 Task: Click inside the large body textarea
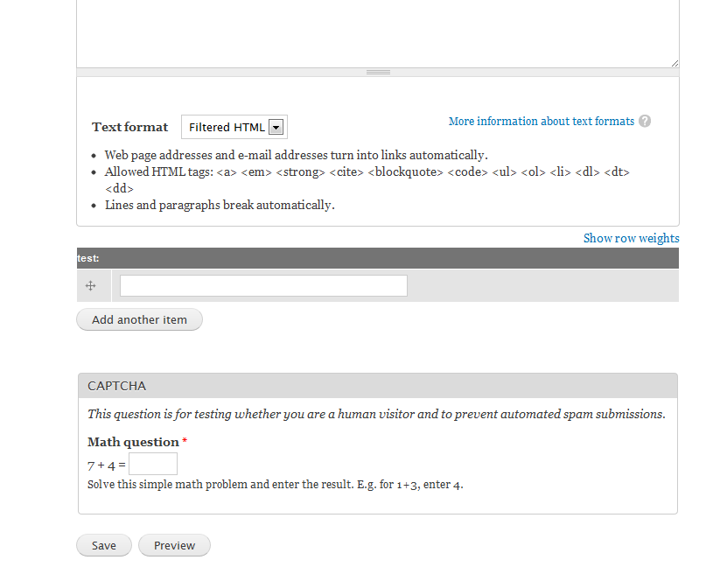[376, 31]
